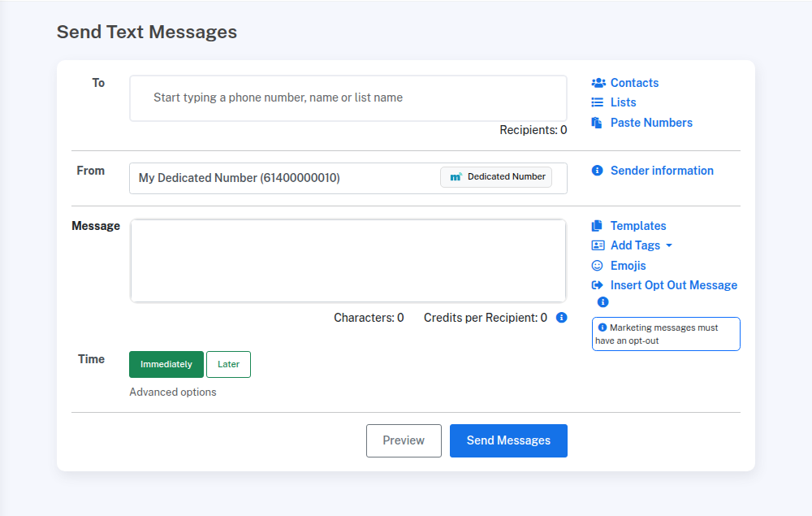The height and width of the screenshot is (516, 812).
Task: Expand Advanced options
Action: pyautogui.click(x=173, y=392)
